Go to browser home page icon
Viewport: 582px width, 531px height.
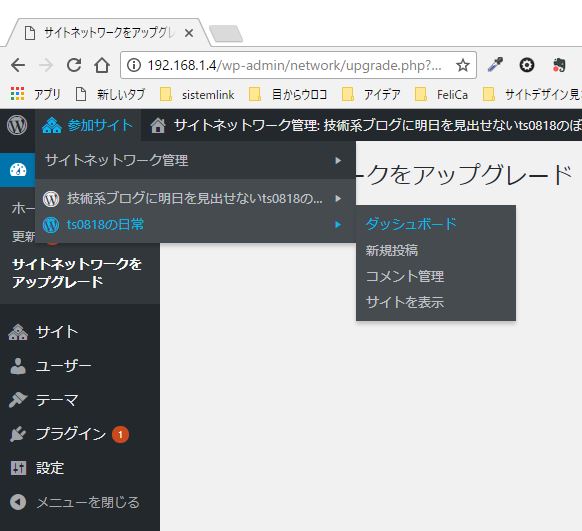pyautogui.click(x=102, y=65)
